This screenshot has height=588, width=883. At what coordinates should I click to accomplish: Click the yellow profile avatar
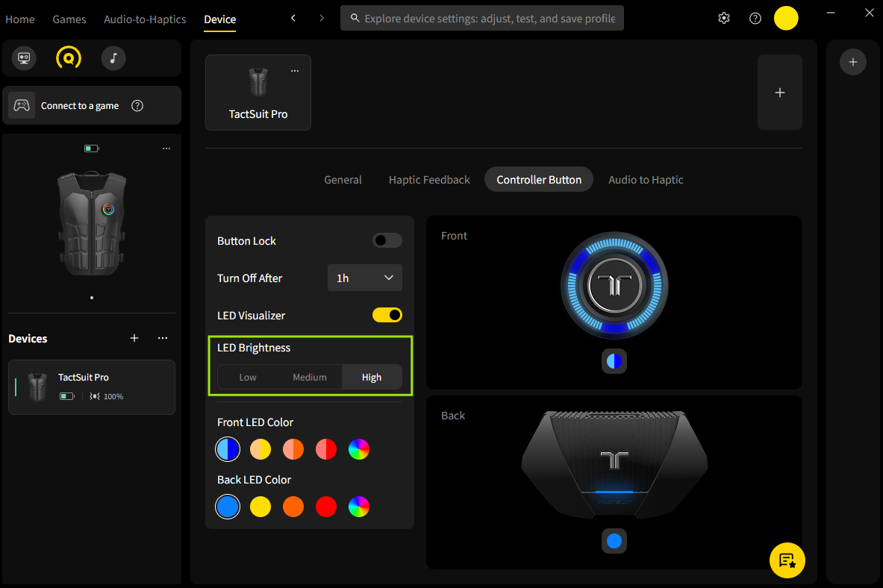coord(785,18)
